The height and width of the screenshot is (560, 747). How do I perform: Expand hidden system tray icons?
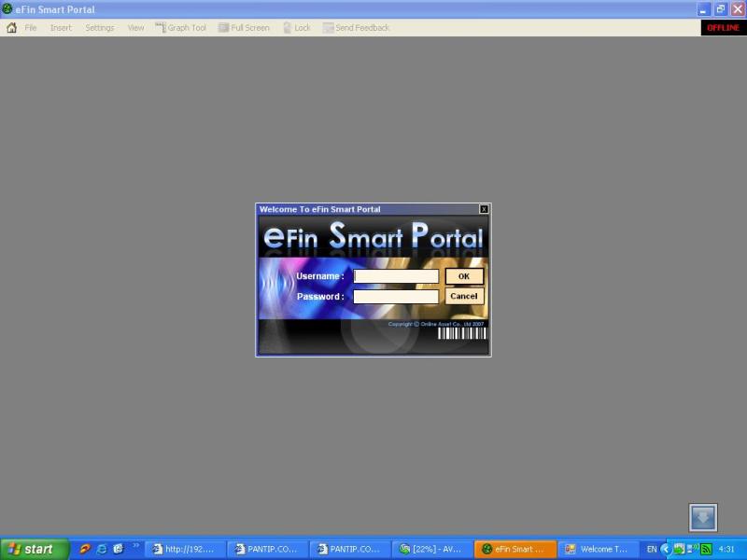666,549
